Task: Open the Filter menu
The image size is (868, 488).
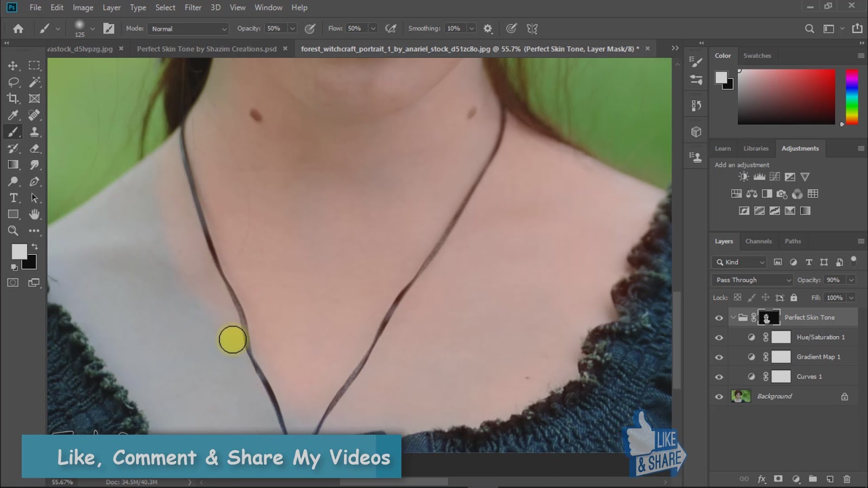Action: tap(193, 7)
